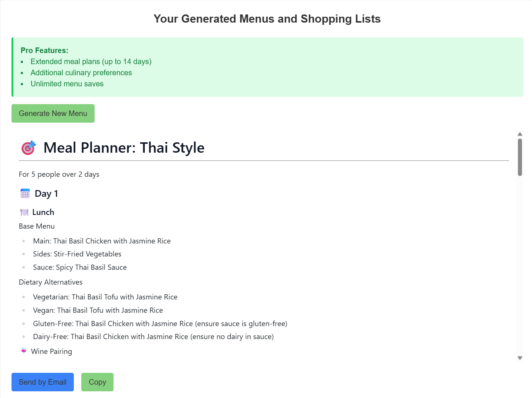Click the Sides: Stir-Fried Vegetables item

click(77, 254)
